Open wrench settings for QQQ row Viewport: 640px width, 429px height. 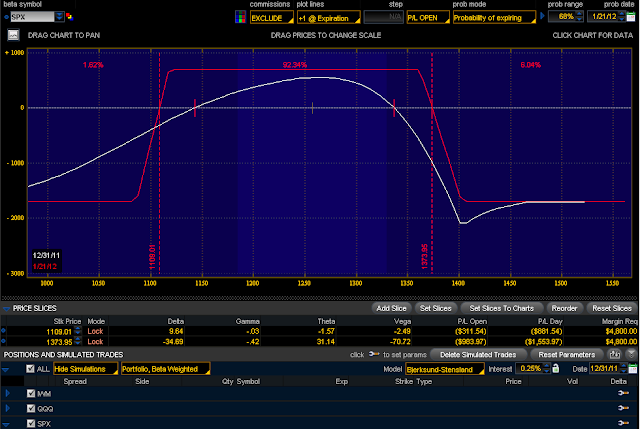tap(623, 408)
